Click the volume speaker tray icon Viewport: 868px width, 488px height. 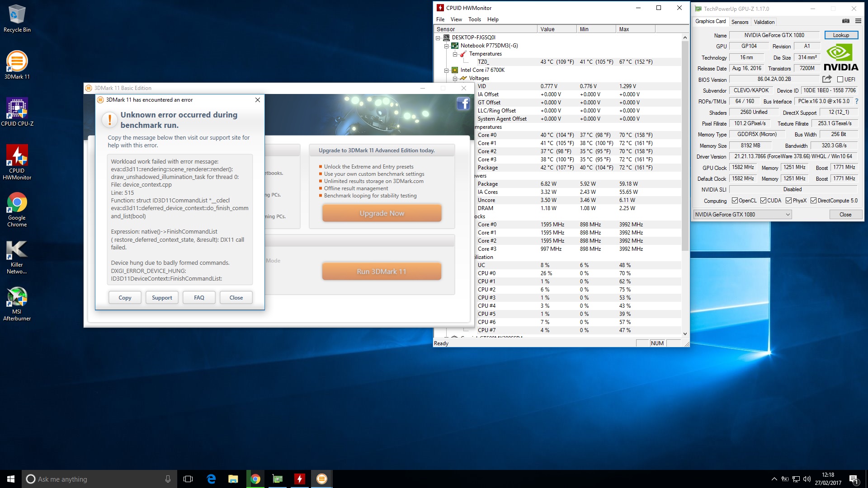[x=807, y=479]
